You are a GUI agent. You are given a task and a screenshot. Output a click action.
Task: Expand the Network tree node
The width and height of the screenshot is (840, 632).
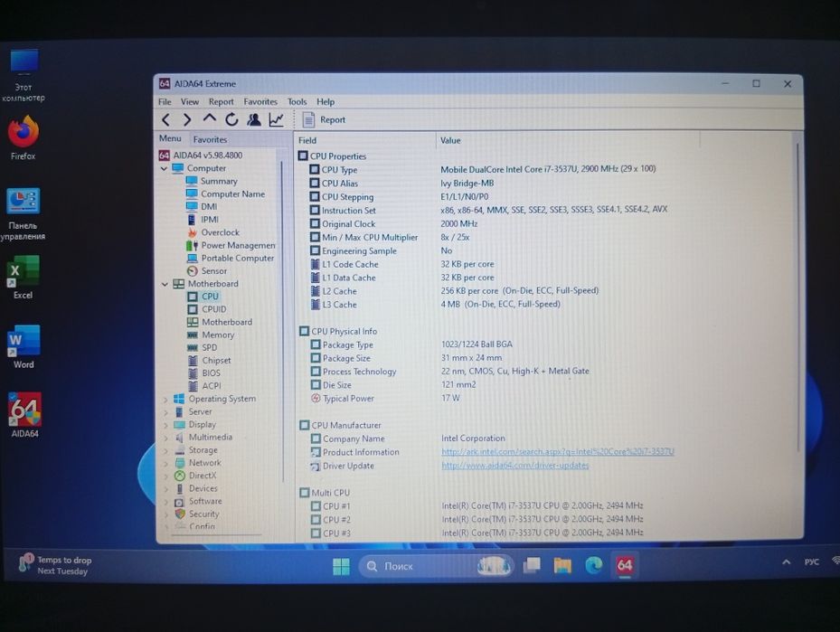click(165, 464)
